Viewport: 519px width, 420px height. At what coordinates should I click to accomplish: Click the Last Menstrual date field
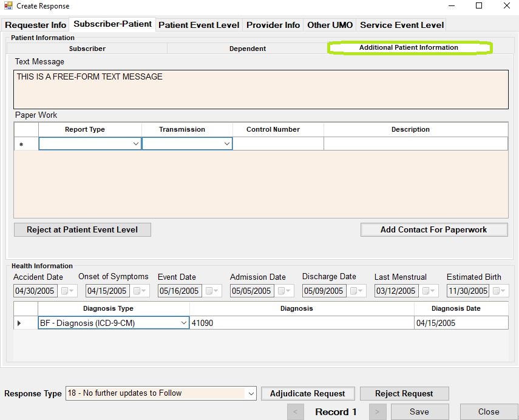396,291
